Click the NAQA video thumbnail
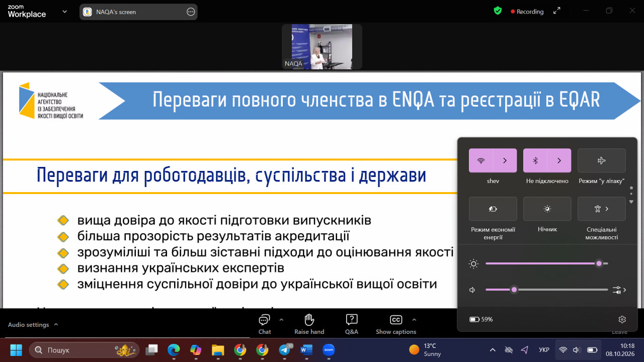The image size is (644, 362). point(322,47)
